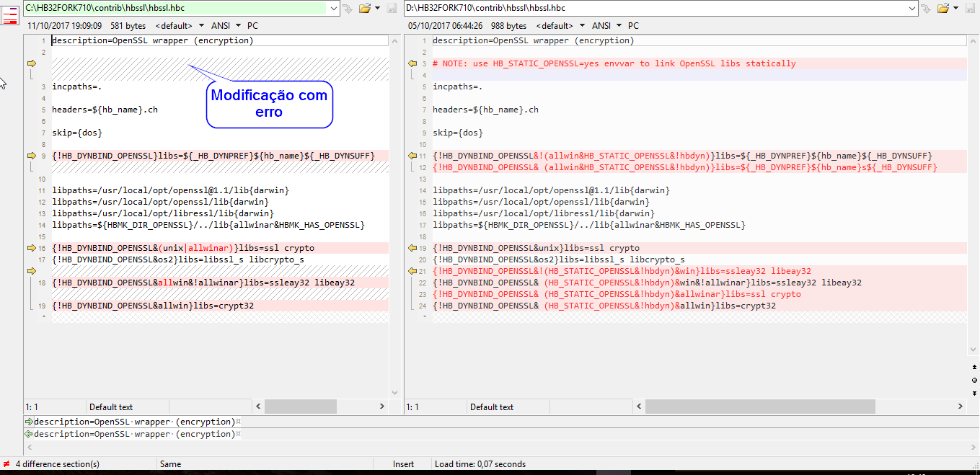Click the copy-to-left arrow on right line 3
The height and width of the screenshot is (475, 980).
412,63
